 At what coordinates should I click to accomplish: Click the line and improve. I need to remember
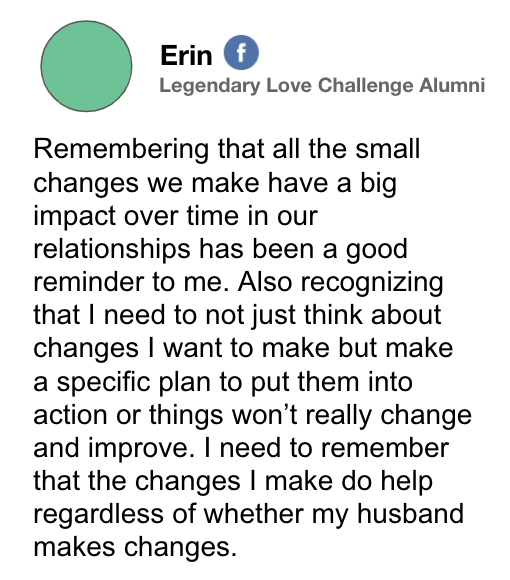(x=241, y=448)
